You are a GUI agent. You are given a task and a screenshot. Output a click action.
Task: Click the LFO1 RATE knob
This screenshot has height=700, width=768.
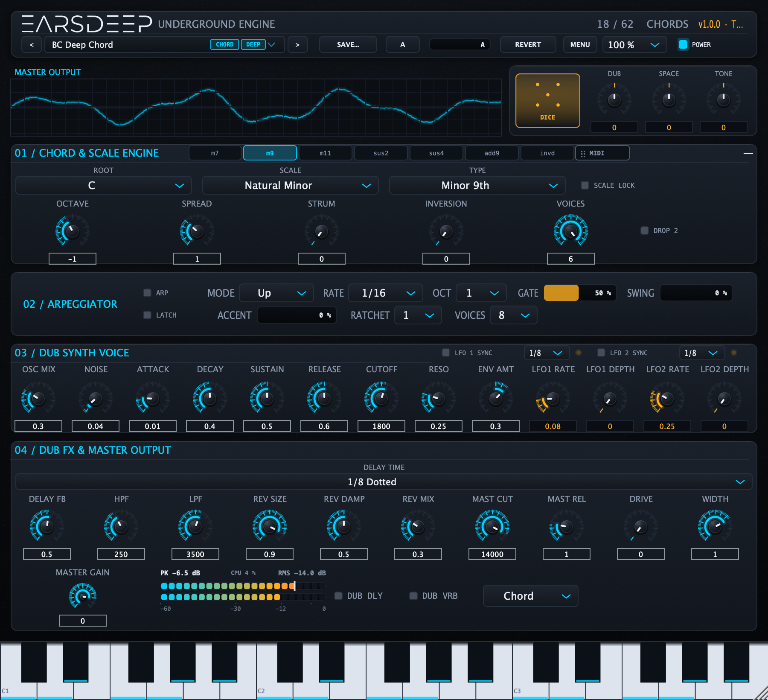pyautogui.click(x=553, y=398)
